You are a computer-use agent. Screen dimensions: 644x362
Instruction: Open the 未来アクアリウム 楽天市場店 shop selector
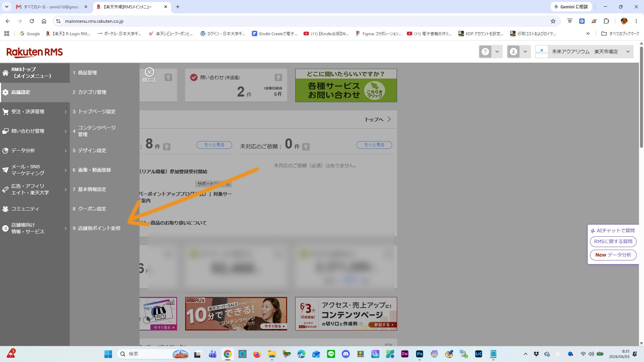pyautogui.click(x=584, y=52)
